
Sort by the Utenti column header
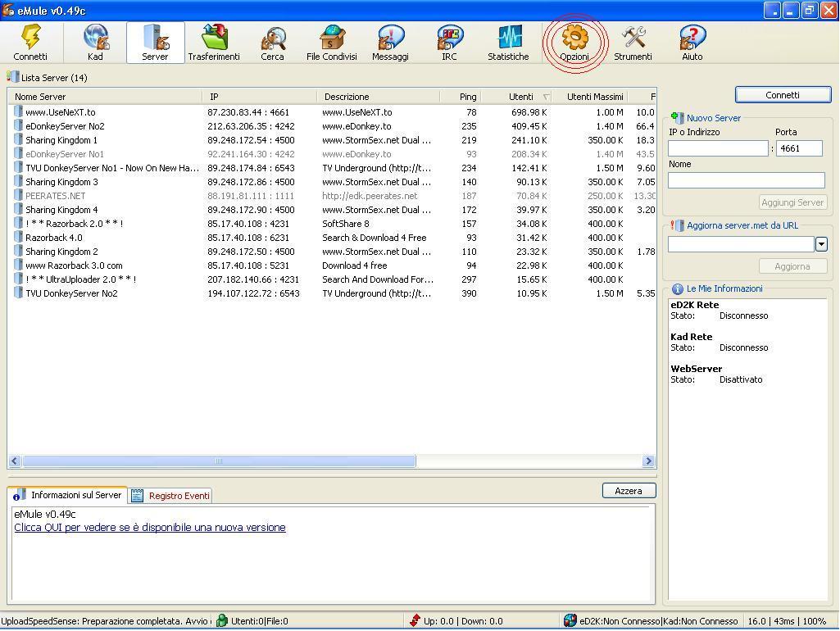coord(516,97)
